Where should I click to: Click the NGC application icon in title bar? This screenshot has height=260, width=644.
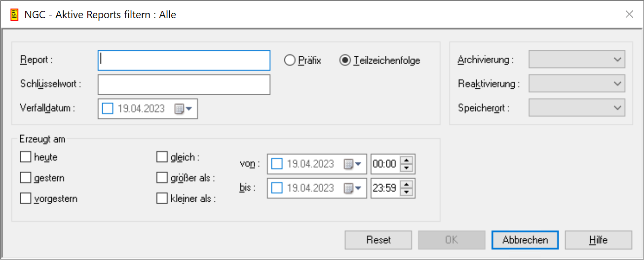click(x=15, y=14)
